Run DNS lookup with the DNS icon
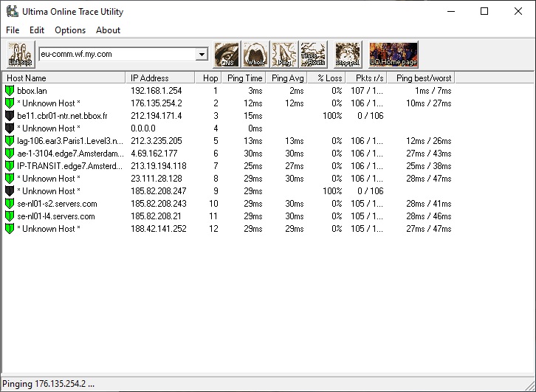Viewport: 536px width, 392px height. (x=227, y=55)
